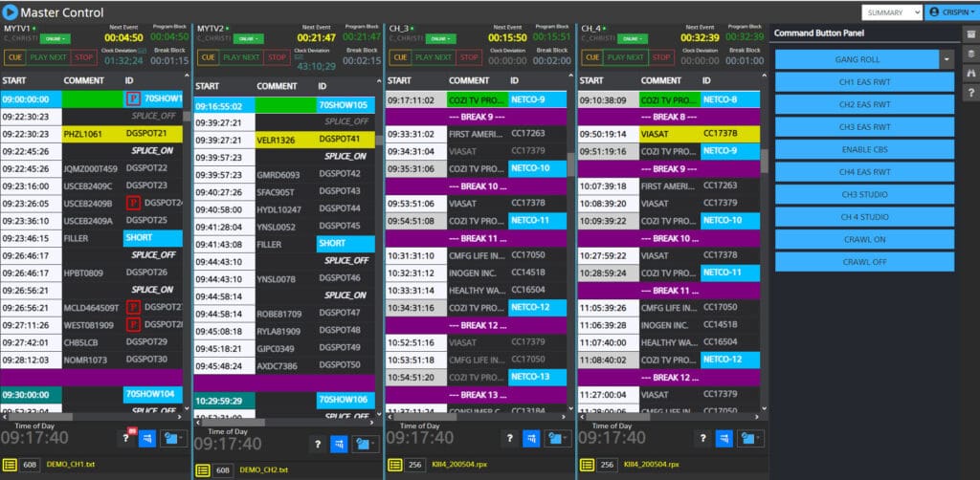Open the MYTV1 folder dropdown
This screenshot has height=480, width=980.
174,438
